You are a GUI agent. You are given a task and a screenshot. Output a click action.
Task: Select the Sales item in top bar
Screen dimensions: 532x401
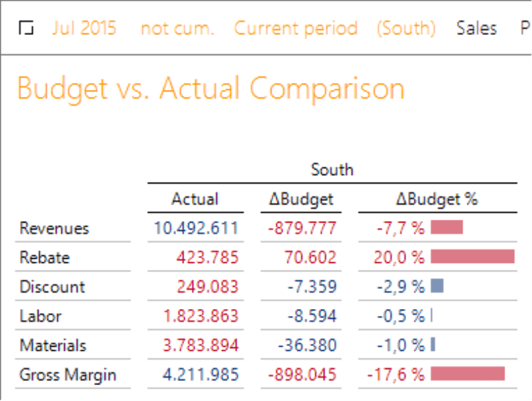[x=476, y=28]
